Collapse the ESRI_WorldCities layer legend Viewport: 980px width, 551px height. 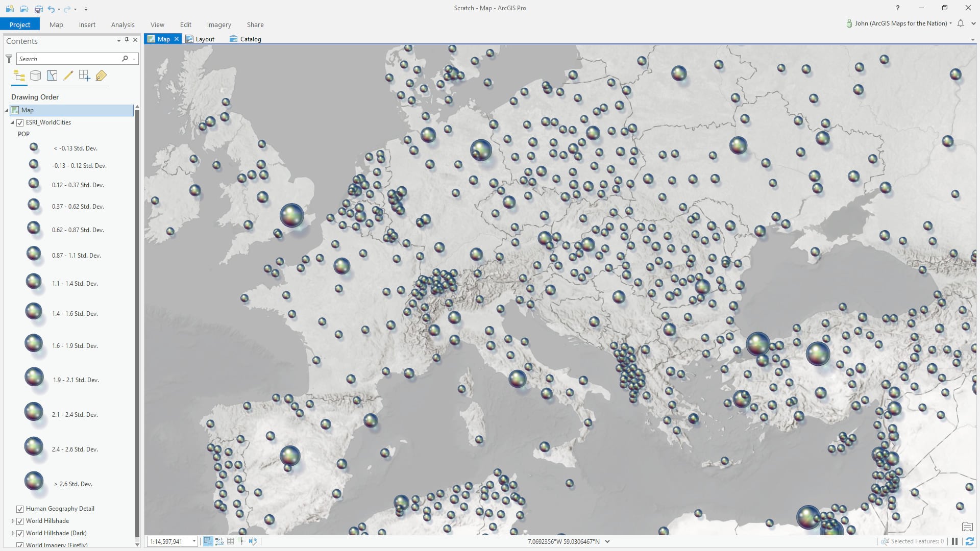12,122
